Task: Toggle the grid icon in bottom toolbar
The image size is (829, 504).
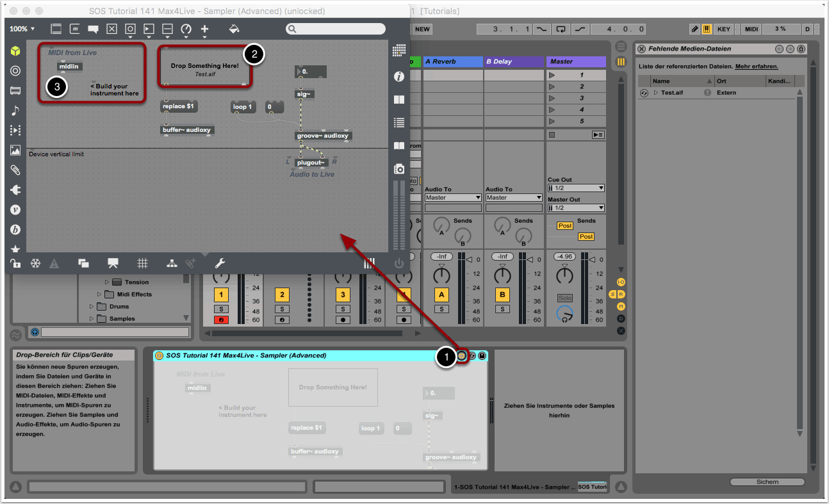Action: click(143, 263)
